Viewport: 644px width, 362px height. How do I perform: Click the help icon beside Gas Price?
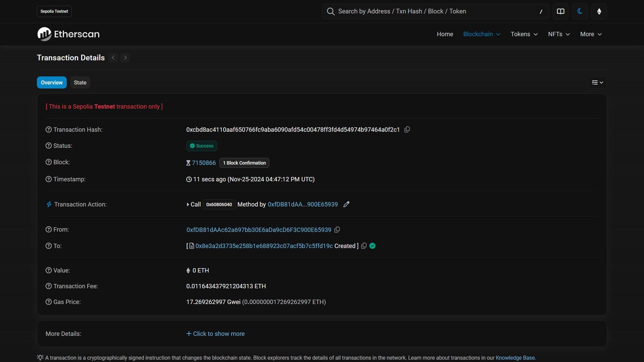point(49,302)
